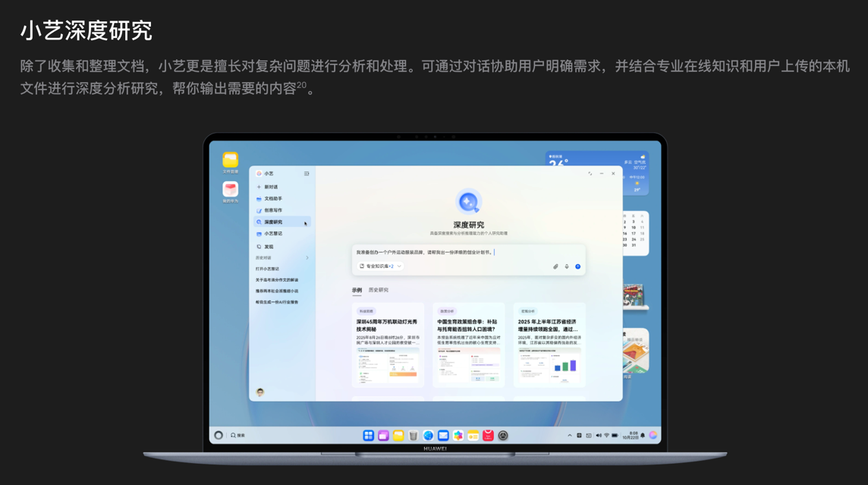Screen dimensions: 868x485
Task: Start a 新对话 from the sidebar
Action: point(270,187)
